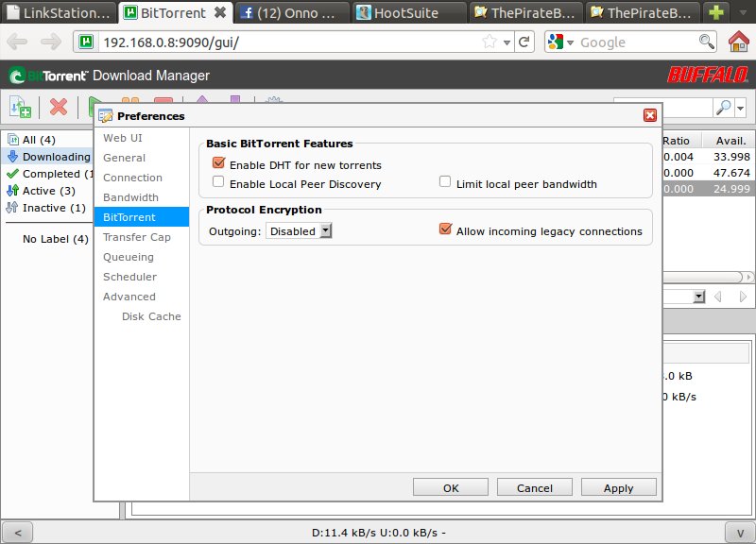
Task: Click the magnifier icon in Google search box
Action: pyautogui.click(x=706, y=42)
